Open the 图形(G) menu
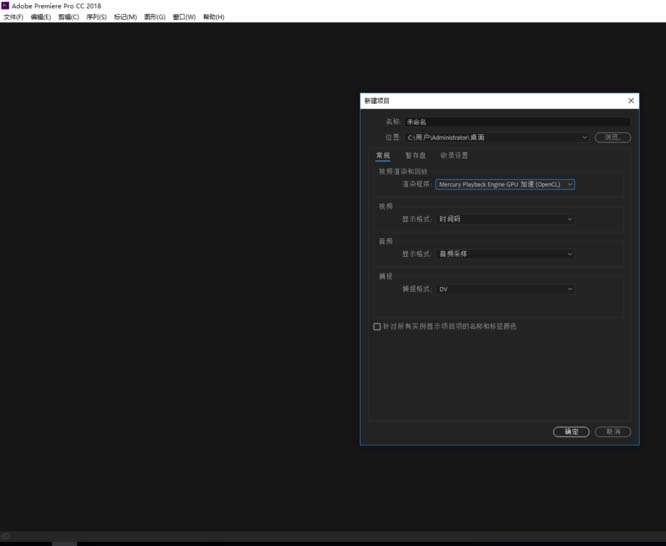This screenshot has width=666, height=546. point(155,17)
